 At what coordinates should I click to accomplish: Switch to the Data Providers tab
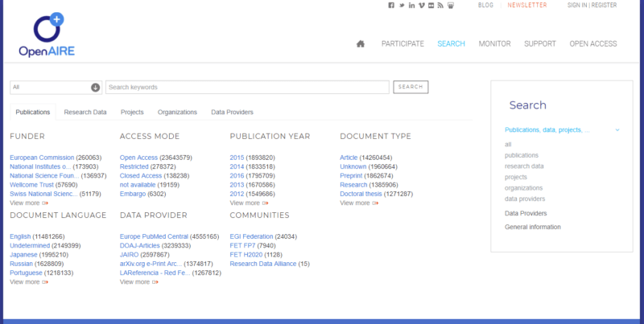click(232, 112)
